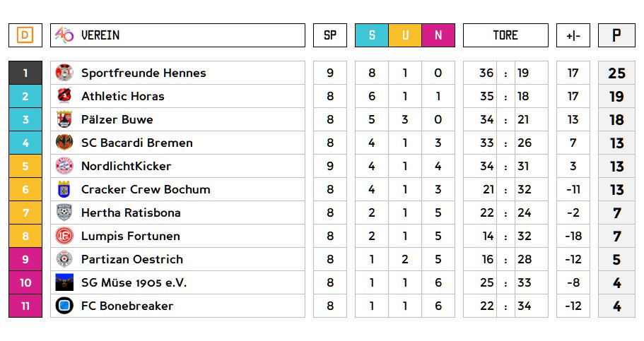Click the SC Bacardi Bremen logo

click(64, 143)
